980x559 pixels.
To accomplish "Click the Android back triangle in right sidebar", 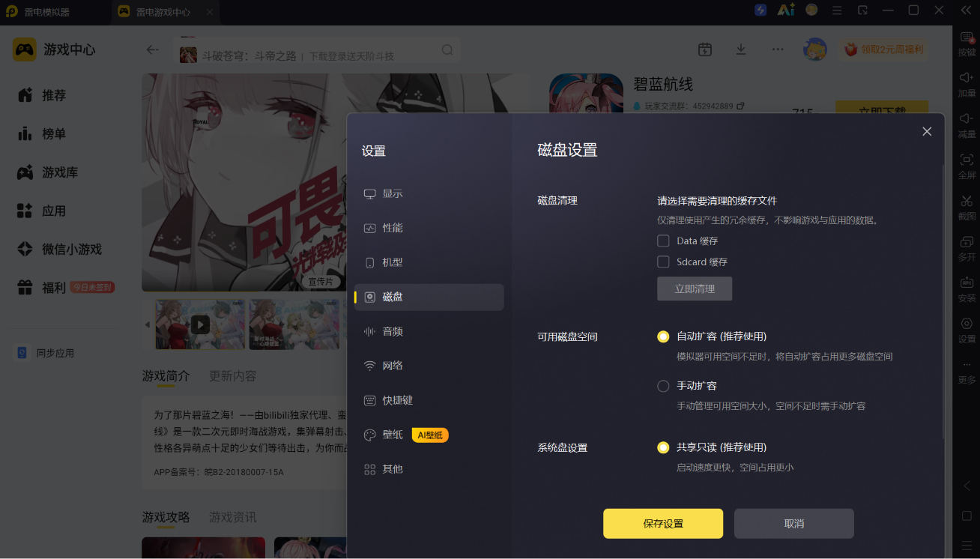I will click(967, 486).
